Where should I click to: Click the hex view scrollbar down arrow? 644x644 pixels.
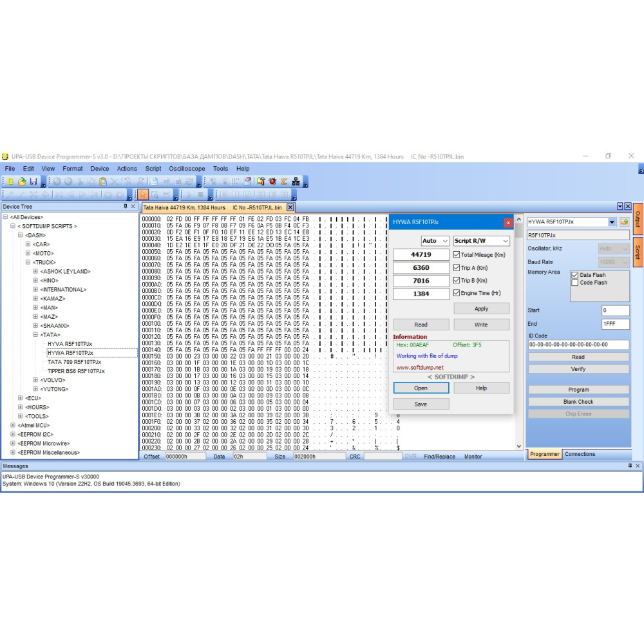coord(518,446)
